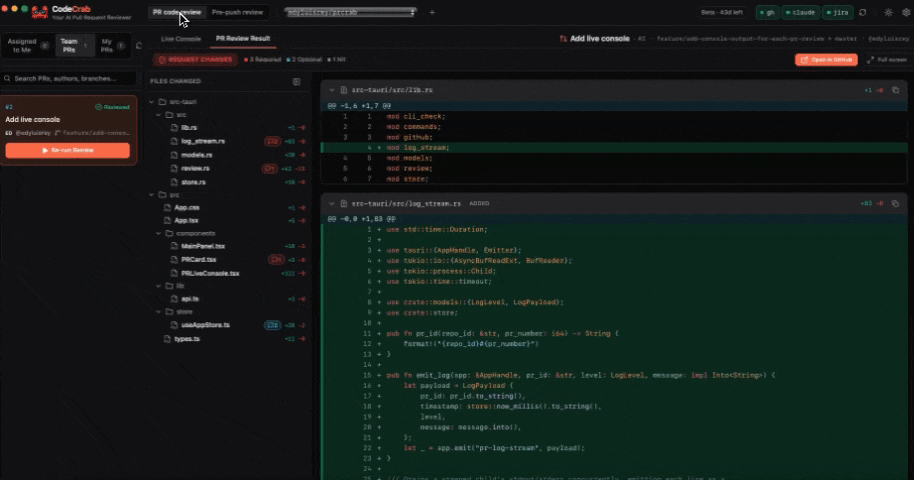Open the settings gear icon

(x=906, y=12)
